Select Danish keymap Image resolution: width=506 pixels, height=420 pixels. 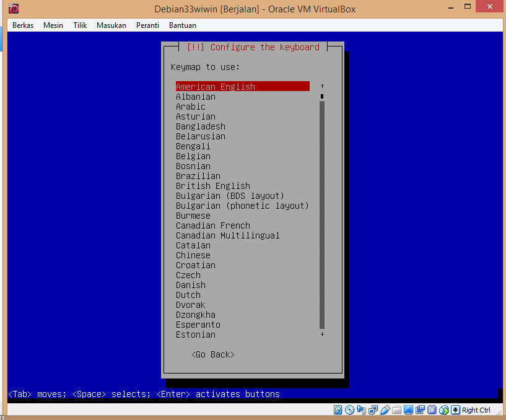(243, 285)
